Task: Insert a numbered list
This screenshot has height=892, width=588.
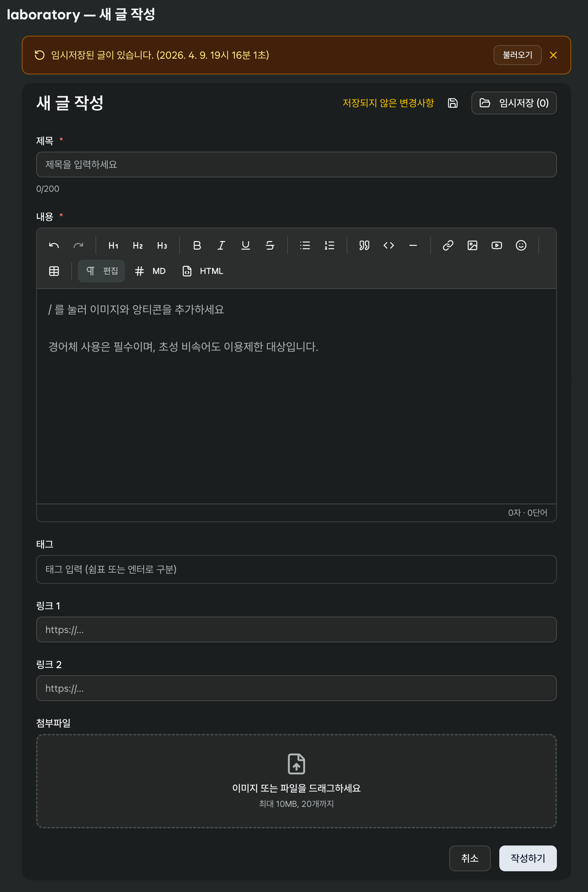Action: (329, 245)
